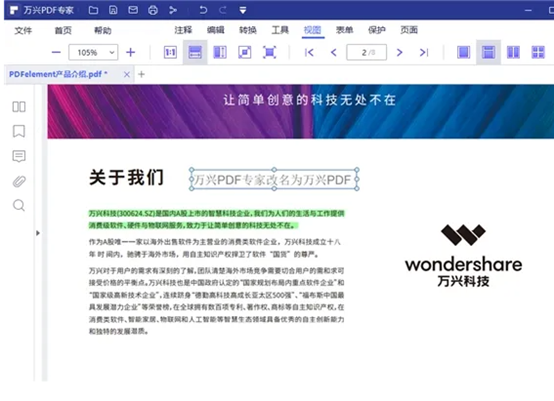Select single page layout

464,53
